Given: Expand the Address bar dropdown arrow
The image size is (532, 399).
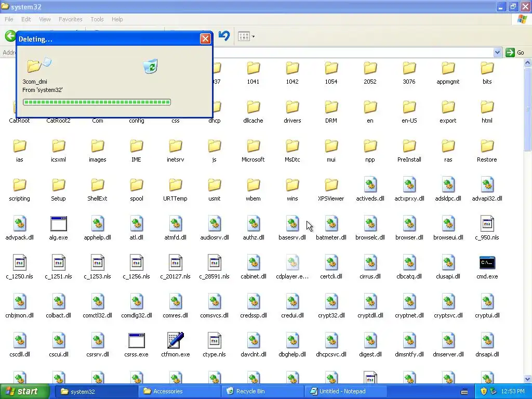Looking at the screenshot, I should [497, 52].
